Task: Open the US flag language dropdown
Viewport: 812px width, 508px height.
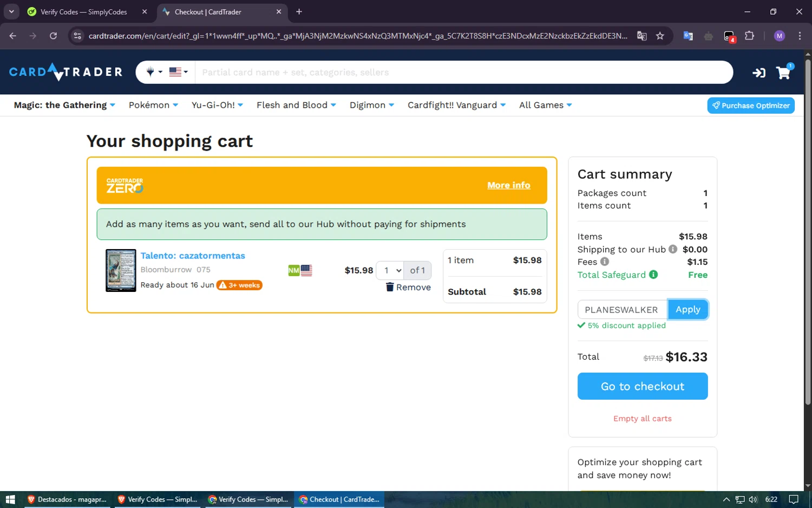Action: click(179, 72)
